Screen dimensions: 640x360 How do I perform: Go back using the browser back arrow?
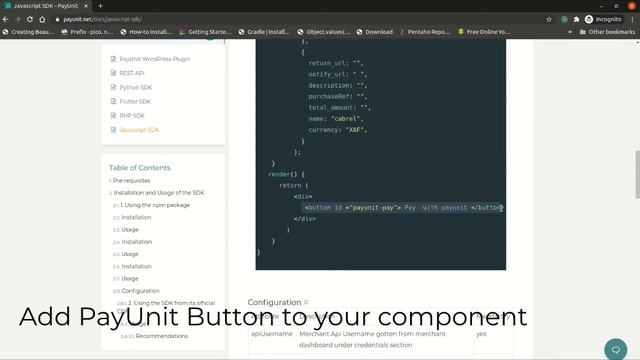pyautogui.click(x=5, y=19)
